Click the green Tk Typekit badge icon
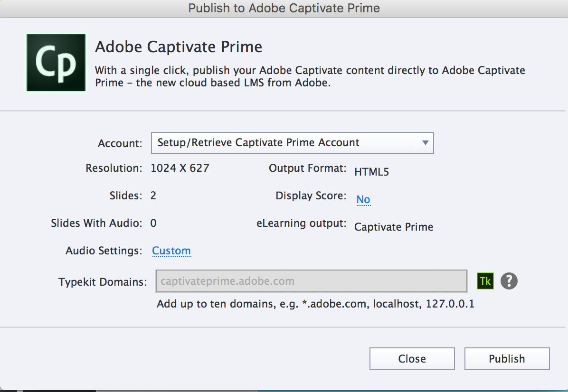 click(485, 281)
